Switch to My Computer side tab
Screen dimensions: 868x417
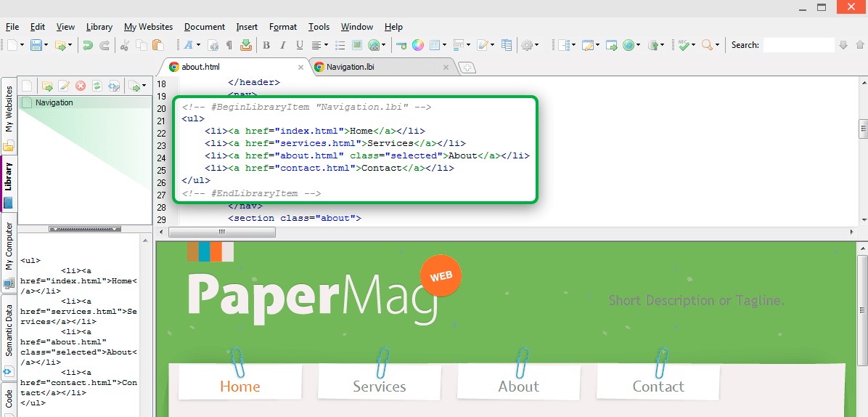point(8,254)
